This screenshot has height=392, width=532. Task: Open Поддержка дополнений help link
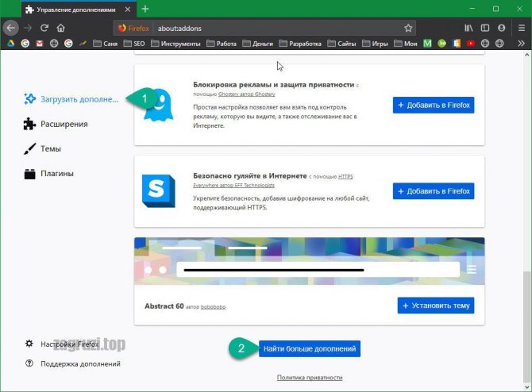pyautogui.click(x=72, y=363)
